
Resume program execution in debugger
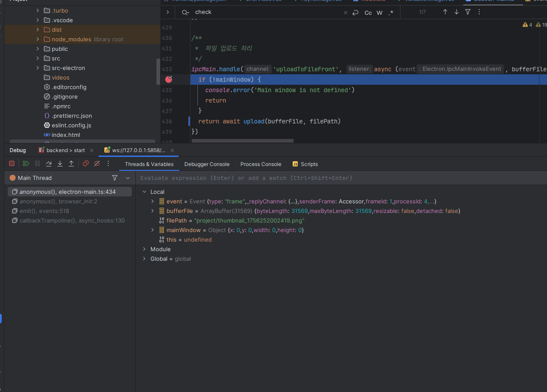click(26, 163)
